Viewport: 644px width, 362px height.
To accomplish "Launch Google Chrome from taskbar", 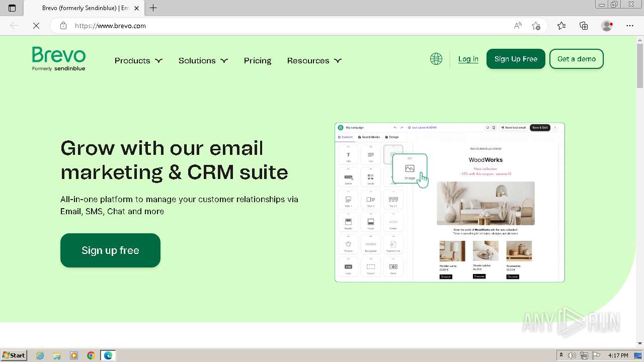I will point(91,355).
